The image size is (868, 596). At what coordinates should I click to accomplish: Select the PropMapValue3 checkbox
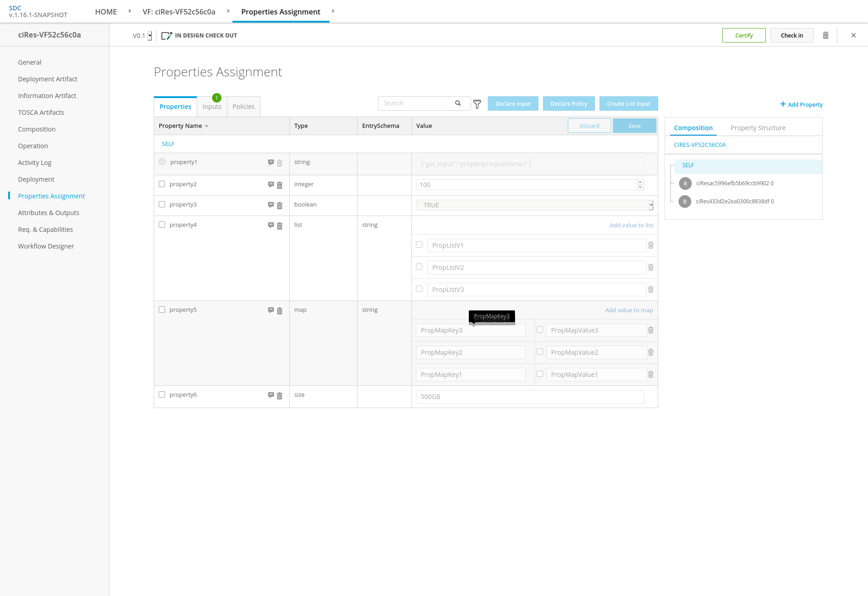point(540,329)
